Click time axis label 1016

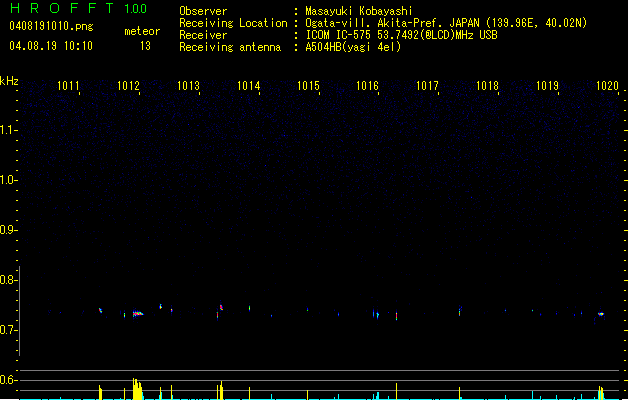pyautogui.click(x=367, y=86)
